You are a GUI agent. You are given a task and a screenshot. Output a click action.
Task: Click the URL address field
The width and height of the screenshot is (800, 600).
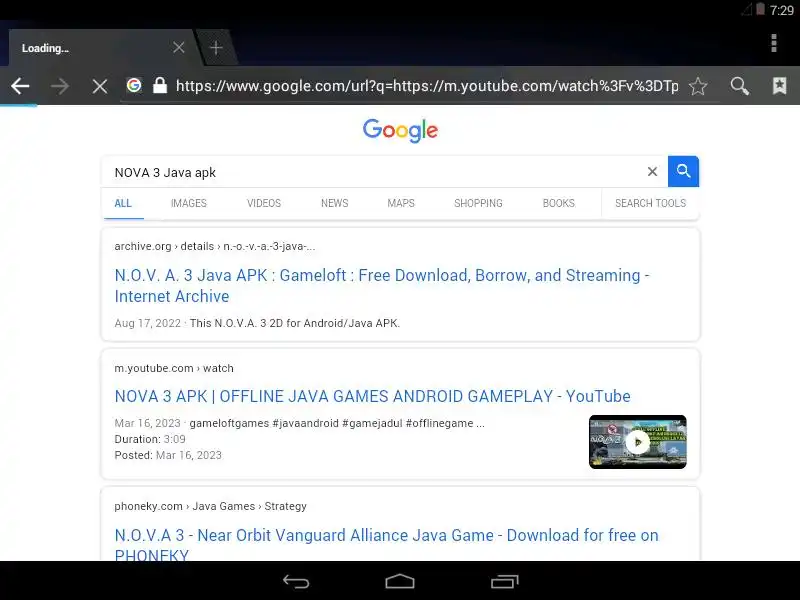(x=427, y=86)
